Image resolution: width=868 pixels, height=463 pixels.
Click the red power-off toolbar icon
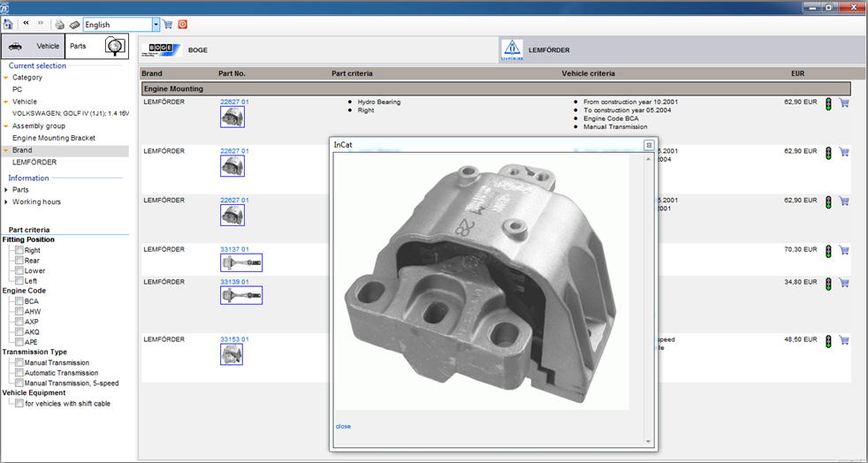point(183,25)
